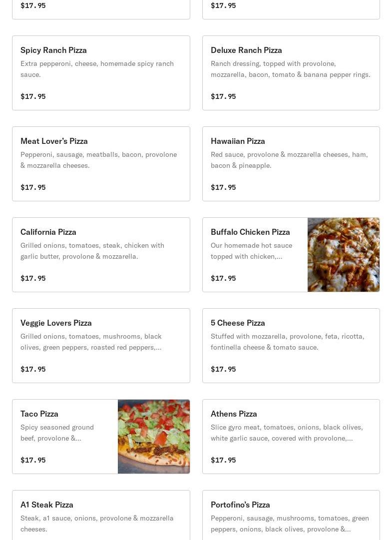This screenshot has height=540, width=392.
Task: Click the Taco Pizza photo
Action: point(154,437)
